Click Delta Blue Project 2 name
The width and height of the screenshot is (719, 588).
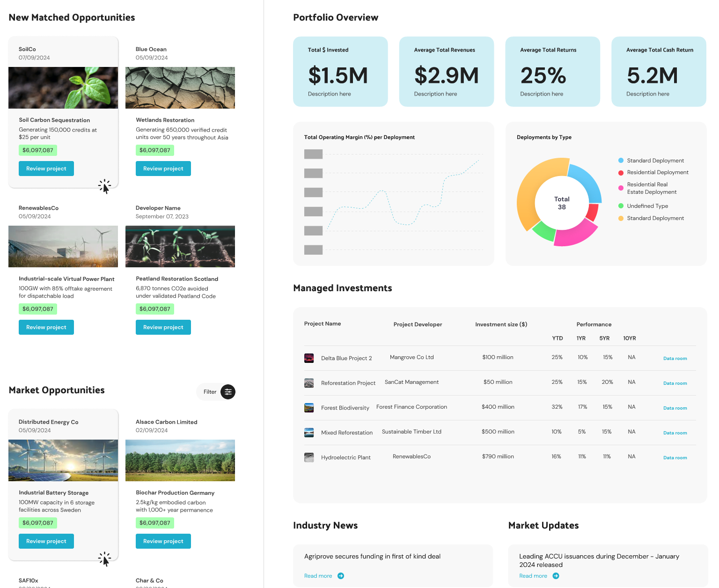point(346,358)
